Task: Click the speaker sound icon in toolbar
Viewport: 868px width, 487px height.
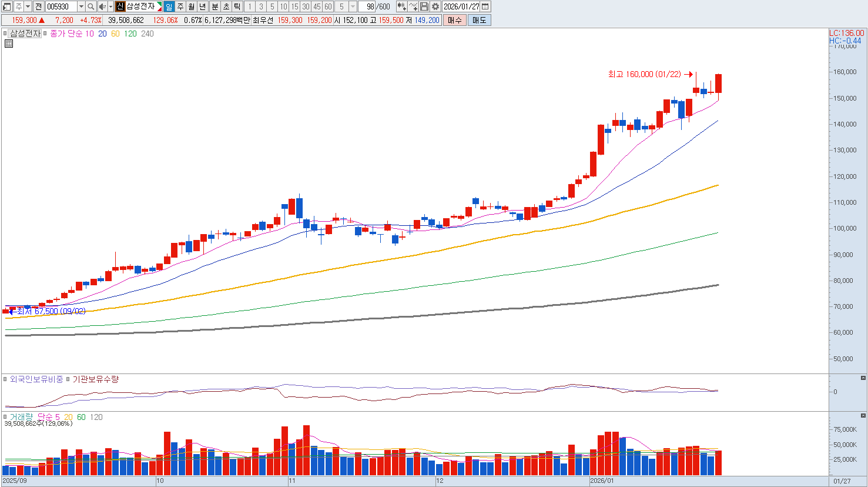Action: tap(102, 6)
